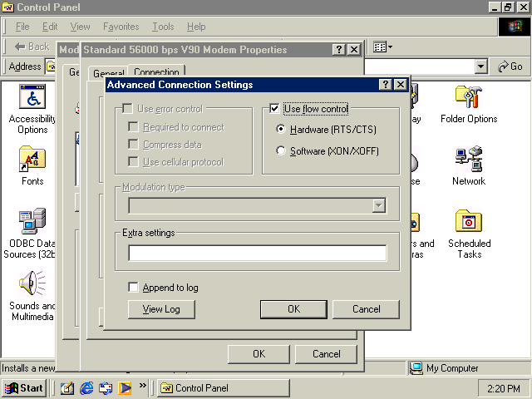Select Software (XON/XOFF) radio button
The width and height of the screenshot is (532, 399).
coord(281,150)
